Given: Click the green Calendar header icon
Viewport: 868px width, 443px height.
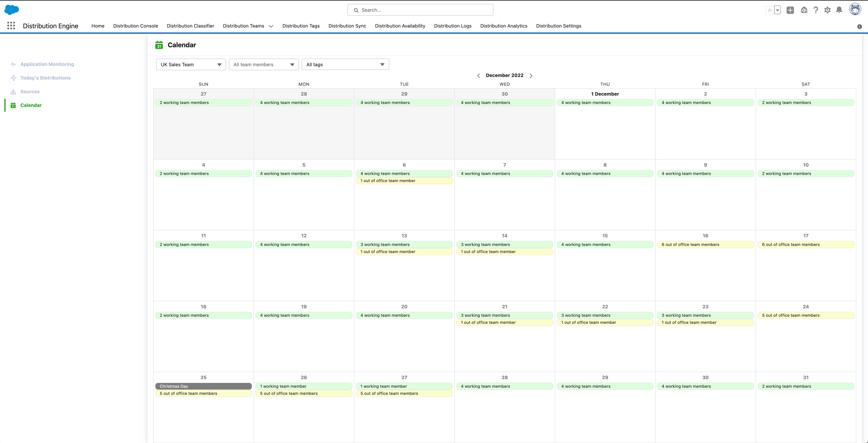Looking at the screenshot, I should click(159, 45).
